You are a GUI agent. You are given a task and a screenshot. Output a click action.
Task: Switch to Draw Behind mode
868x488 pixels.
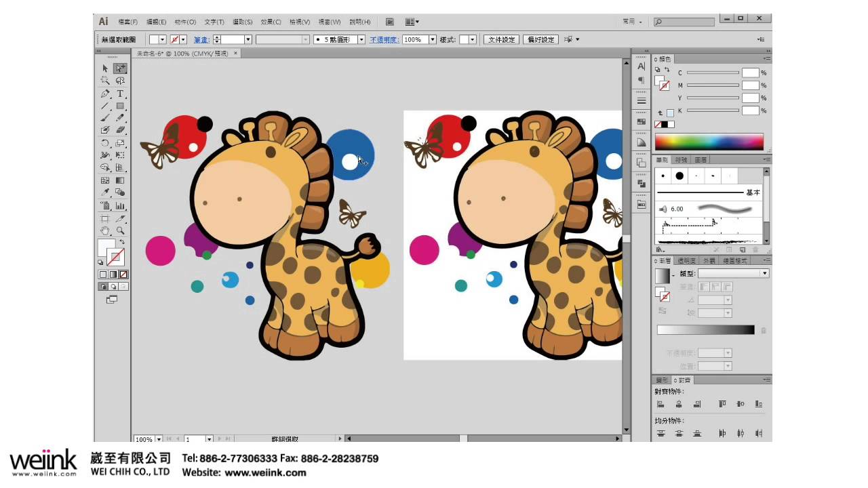click(113, 287)
